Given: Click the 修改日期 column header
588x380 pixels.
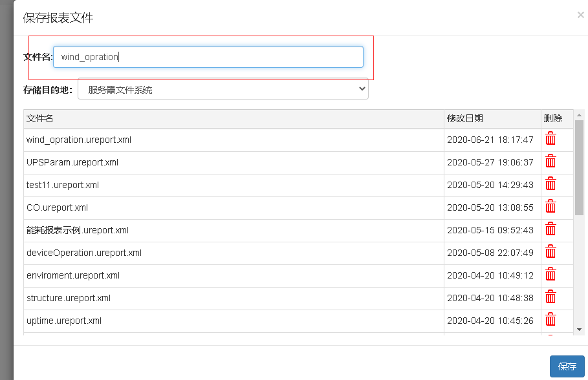Looking at the screenshot, I should tap(465, 118).
